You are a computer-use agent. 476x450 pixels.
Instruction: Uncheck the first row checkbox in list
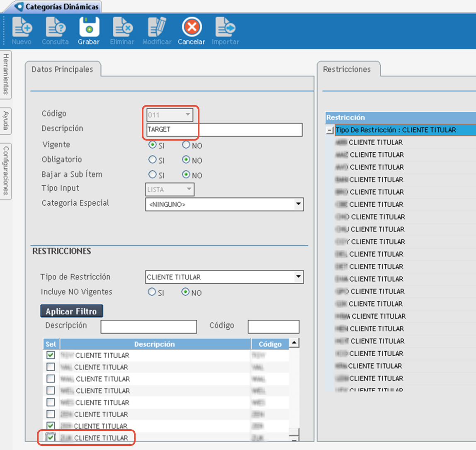click(x=51, y=355)
